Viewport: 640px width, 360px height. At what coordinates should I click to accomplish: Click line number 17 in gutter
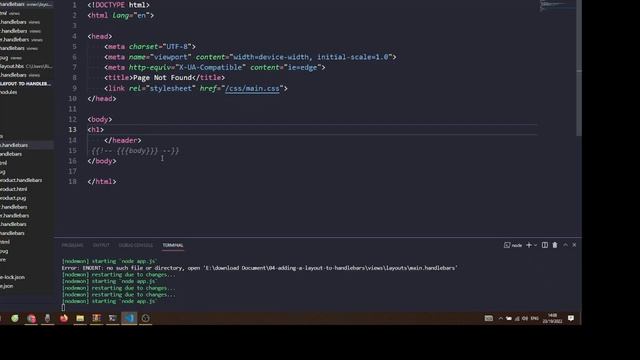72,171
